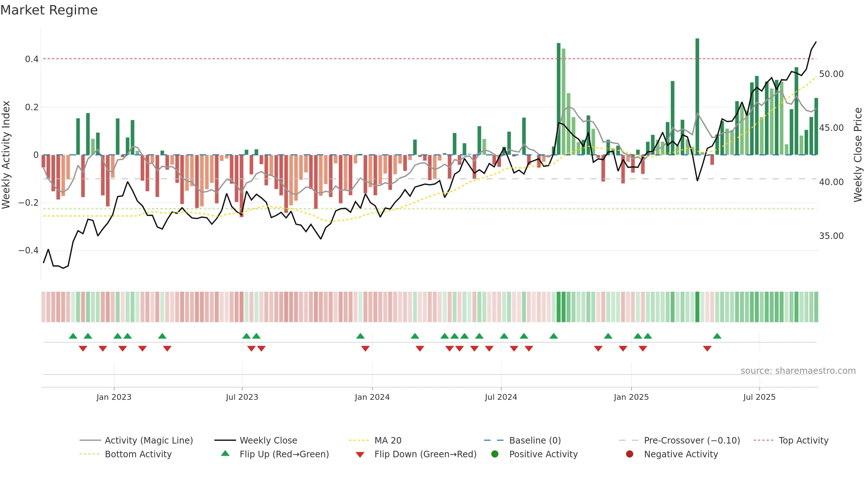Click the 45.00 price axis label
The height and width of the screenshot is (488, 868).
point(831,128)
